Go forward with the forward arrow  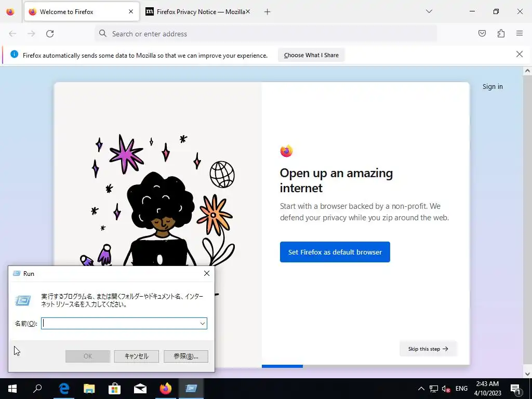[31, 34]
